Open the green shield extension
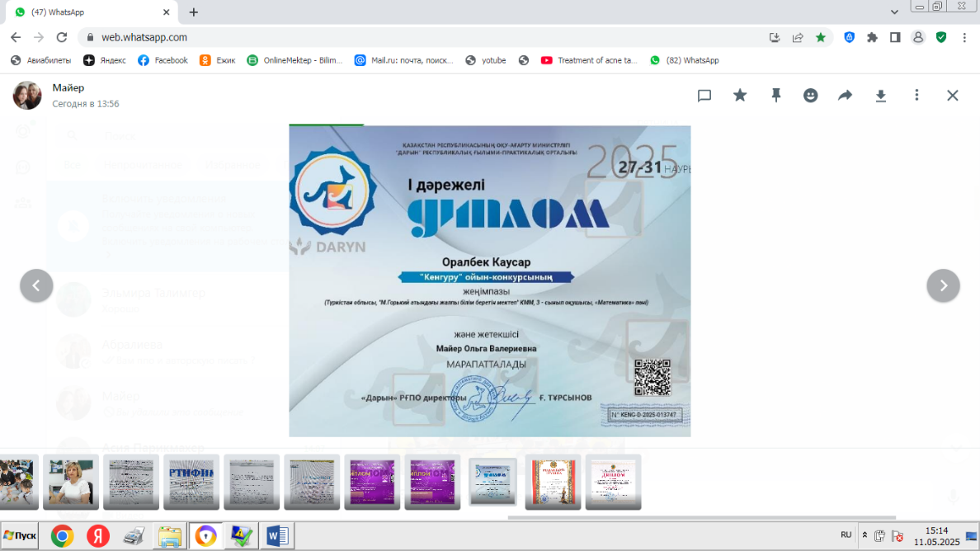980x551 pixels. tap(941, 37)
